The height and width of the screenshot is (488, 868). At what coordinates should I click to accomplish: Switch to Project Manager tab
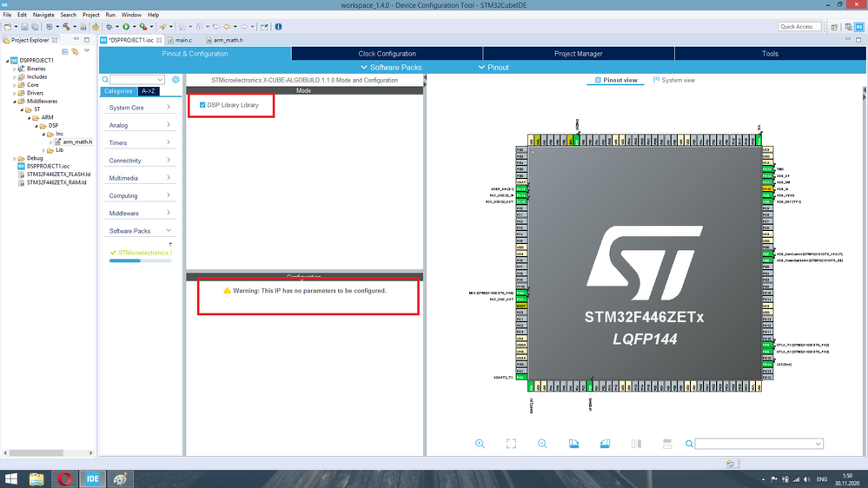tap(579, 54)
